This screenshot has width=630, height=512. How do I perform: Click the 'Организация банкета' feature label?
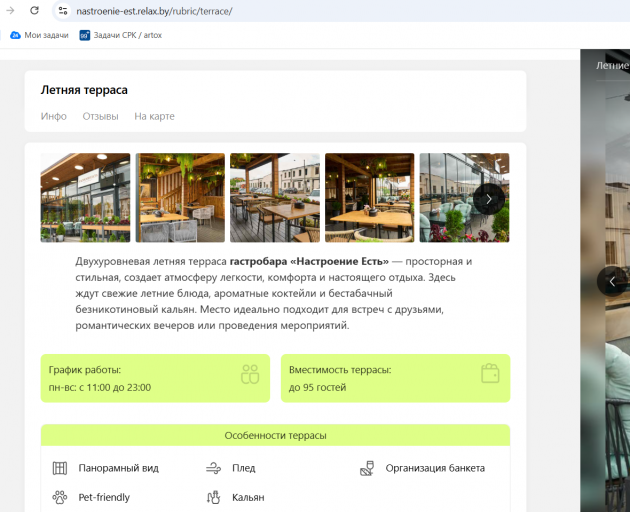tap(435, 468)
